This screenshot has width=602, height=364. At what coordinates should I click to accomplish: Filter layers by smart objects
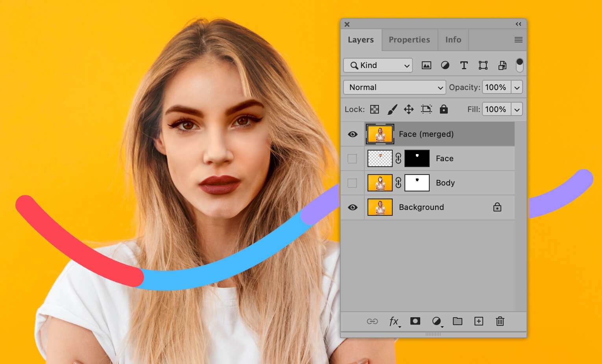tap(502, 65)
